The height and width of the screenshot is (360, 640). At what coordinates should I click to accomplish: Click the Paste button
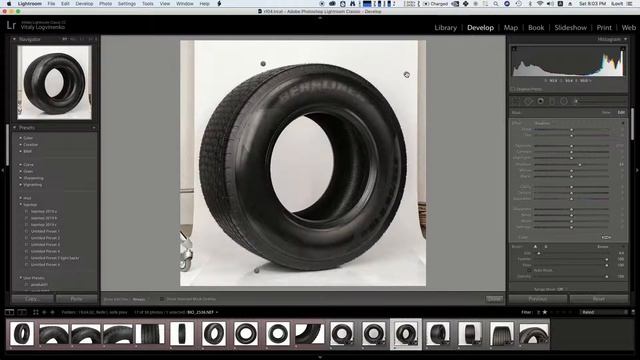(x=77, y=299)
